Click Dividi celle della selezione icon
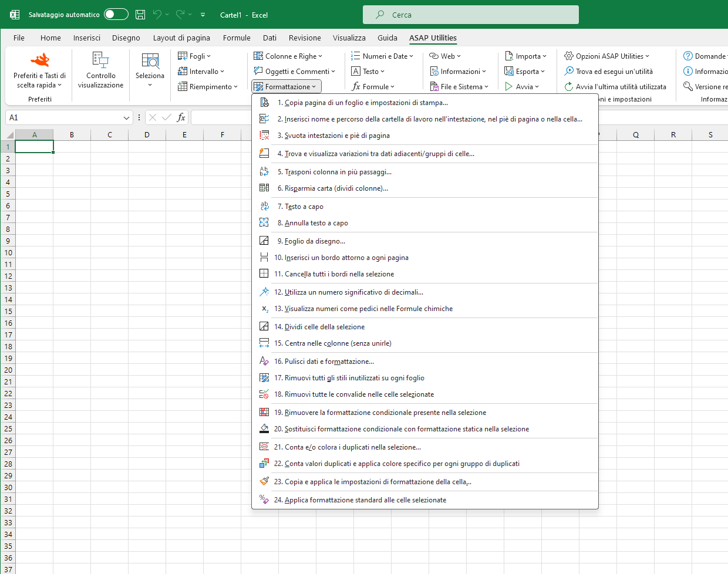The width and height of the screenshot is (728, 574). point(264,327)
